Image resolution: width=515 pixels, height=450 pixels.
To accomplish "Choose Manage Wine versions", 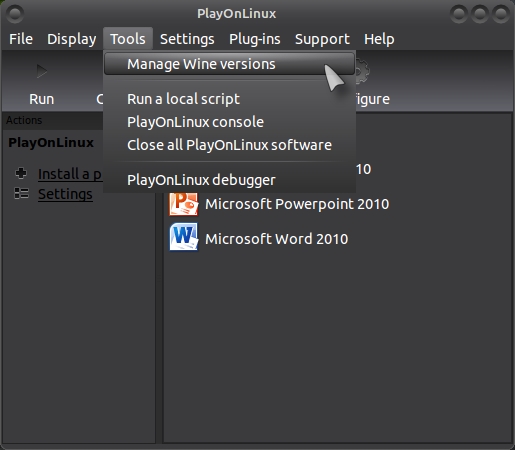I will pos(229,64).
